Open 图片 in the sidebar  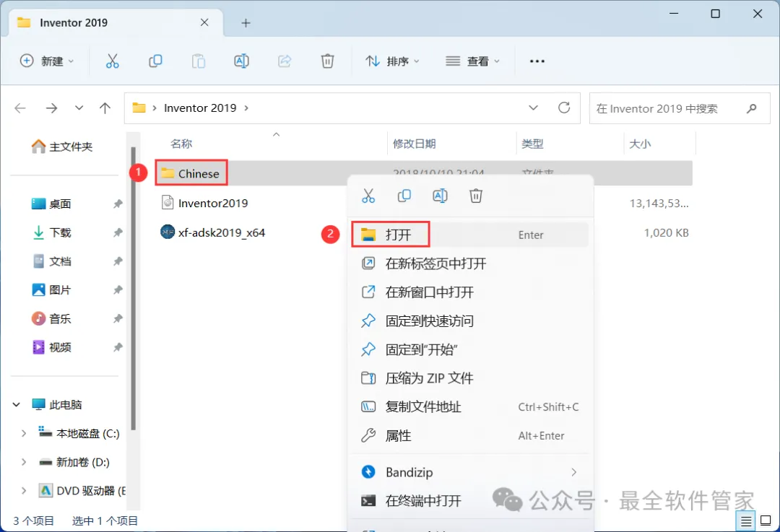click(52, 290)
